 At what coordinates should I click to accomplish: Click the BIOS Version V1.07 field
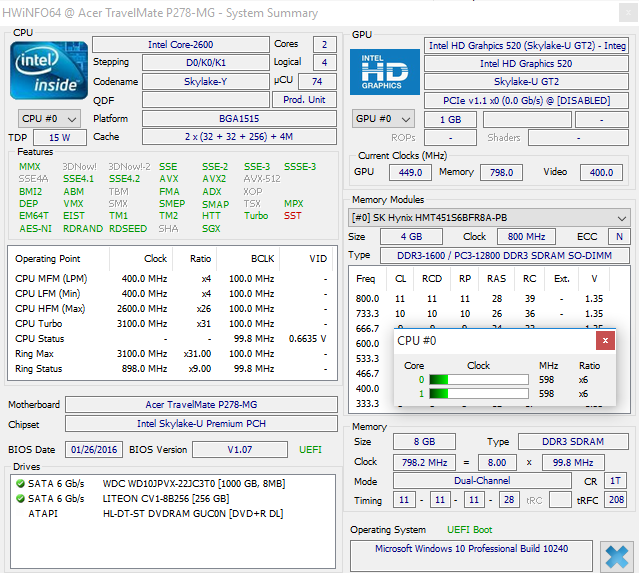pos(240,450)
